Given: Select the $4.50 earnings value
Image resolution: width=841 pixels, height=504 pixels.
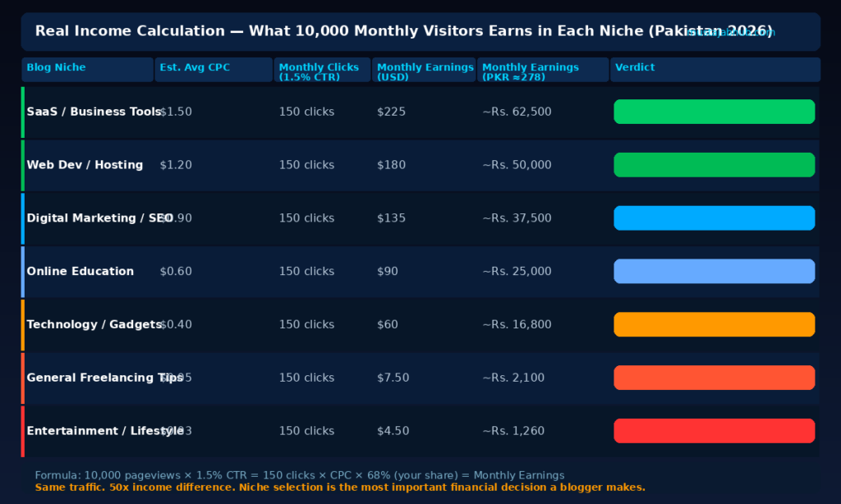Looking at the screenshot, I should tap(393, 431).
